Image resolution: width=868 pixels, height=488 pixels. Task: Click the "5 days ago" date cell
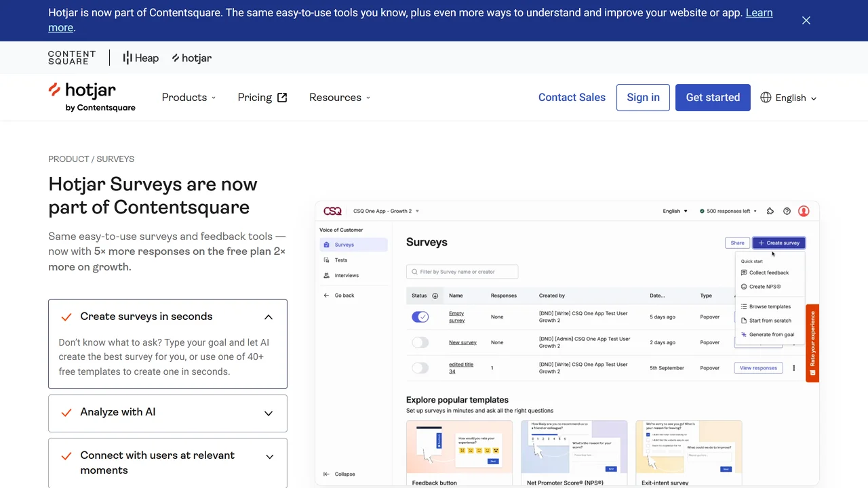[663, 317]
